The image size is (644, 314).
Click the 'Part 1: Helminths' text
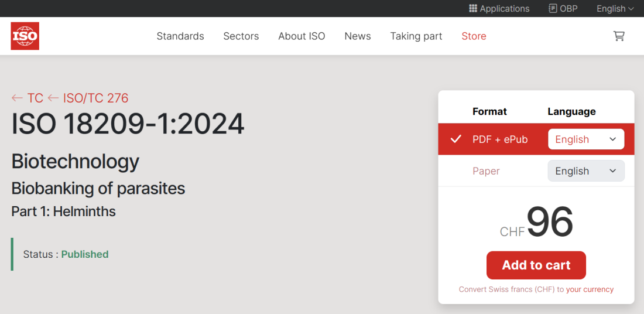[64, 211]
